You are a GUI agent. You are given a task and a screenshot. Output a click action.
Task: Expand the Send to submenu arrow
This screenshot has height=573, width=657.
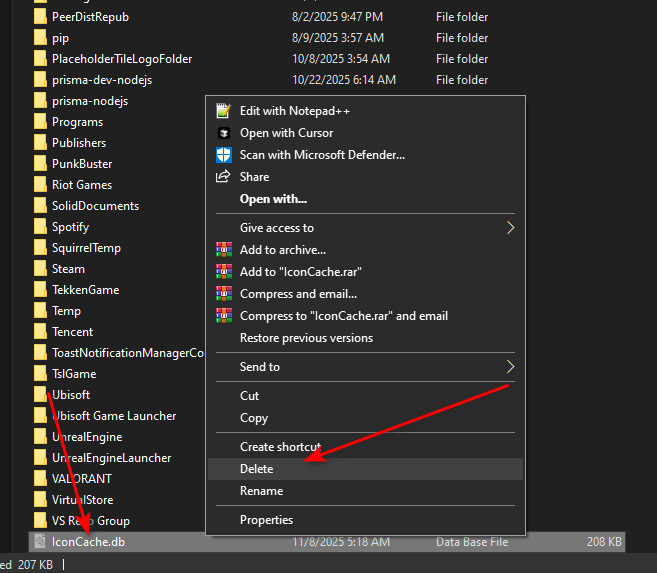click(x=510, y=367)
